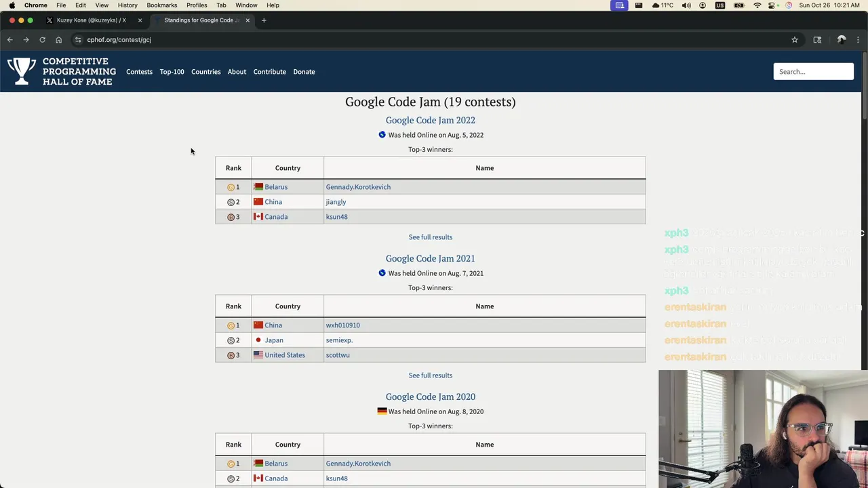Image resolution: width=868 pixels, height=488 pixels.
Task: Click the Belarus flag in Code Jam 2022
Action: [x=258, y=187]
